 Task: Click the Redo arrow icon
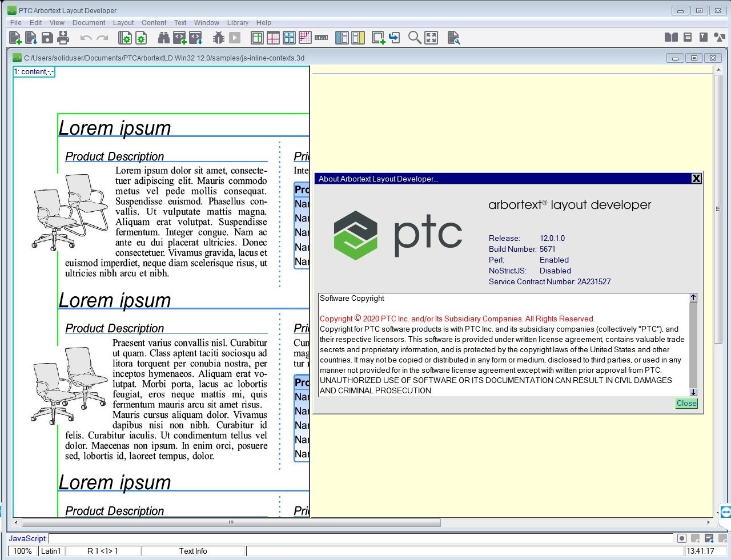point(102,38)
